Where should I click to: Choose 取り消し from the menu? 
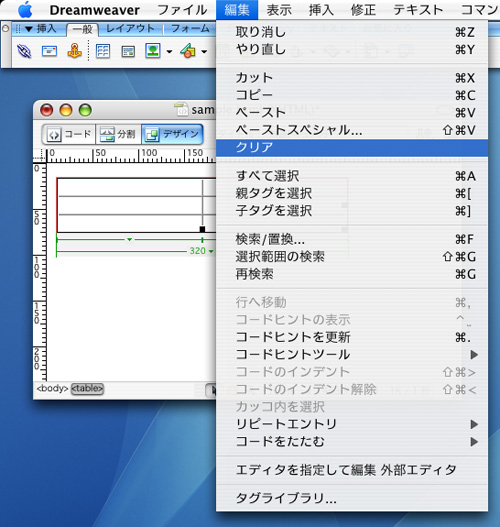(x=352, y=32)
